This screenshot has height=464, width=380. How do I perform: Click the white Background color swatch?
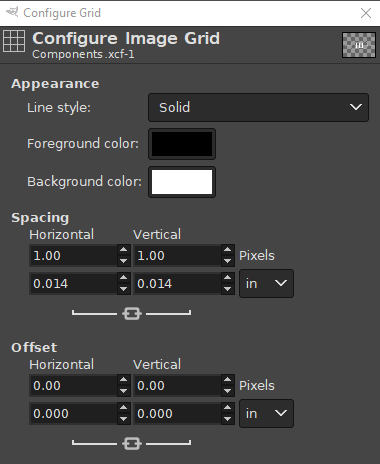click(182, 182)
